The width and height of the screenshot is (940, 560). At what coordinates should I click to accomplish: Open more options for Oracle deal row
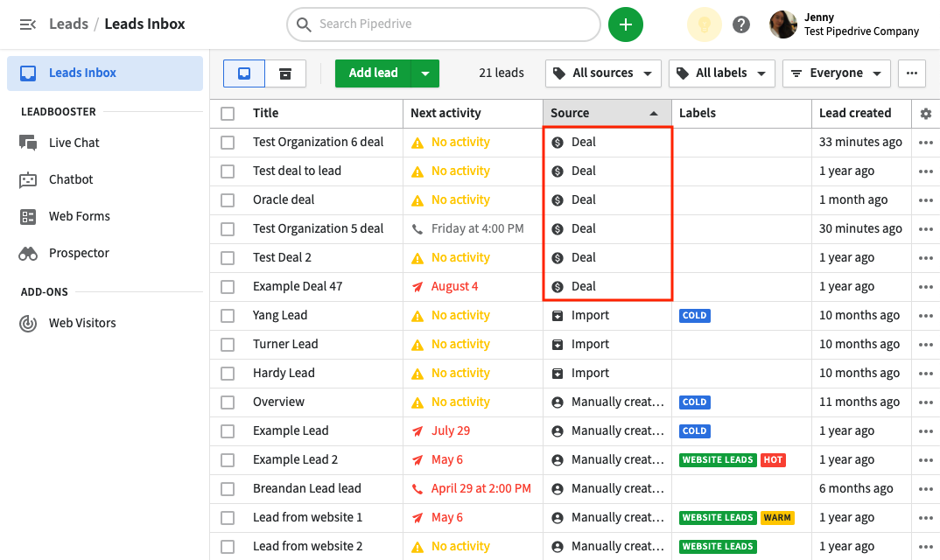(x=925, y=200)
